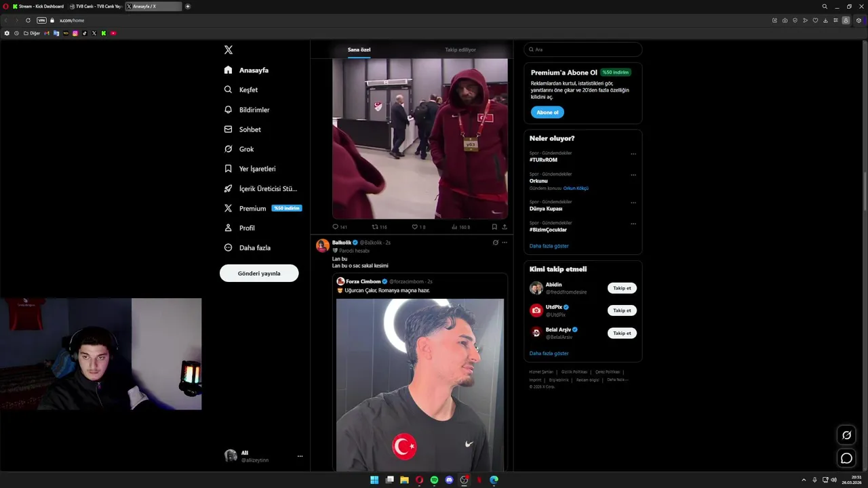Viewport: 868px width, 488px height.
Task: Click the x.com/home address bar
Action: click(x=72, y=20)
